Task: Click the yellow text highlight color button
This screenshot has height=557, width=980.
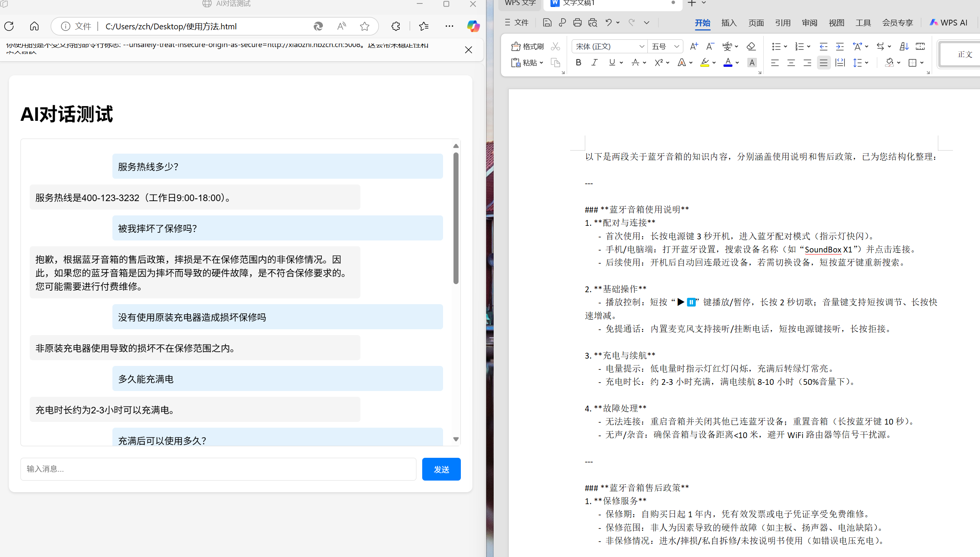Action: pyautogui.click(x=705, y=63)
